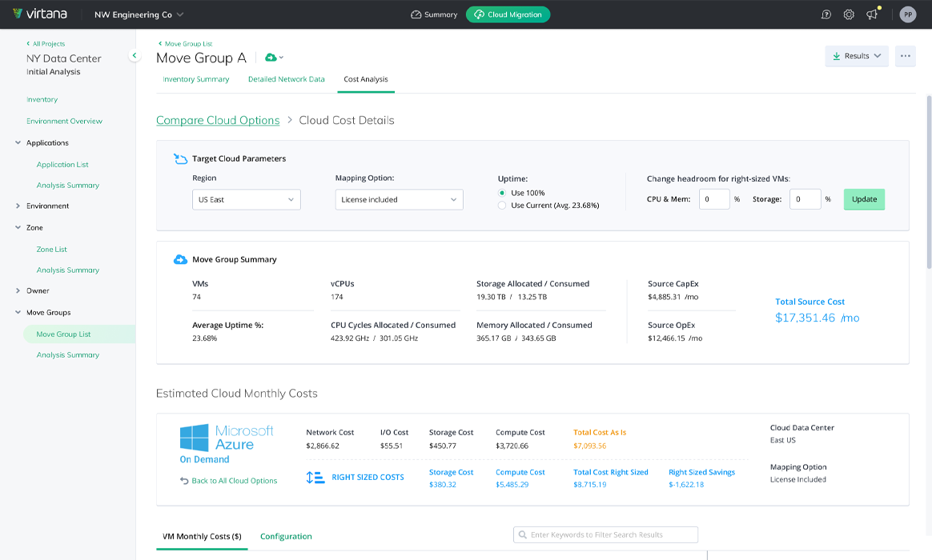Click the green Update button
932x560 pixels.
[x=864, y=199]
